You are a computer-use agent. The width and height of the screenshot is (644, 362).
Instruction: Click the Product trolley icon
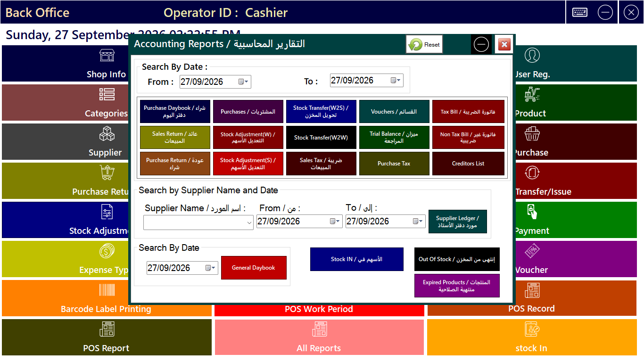[532, 95]
